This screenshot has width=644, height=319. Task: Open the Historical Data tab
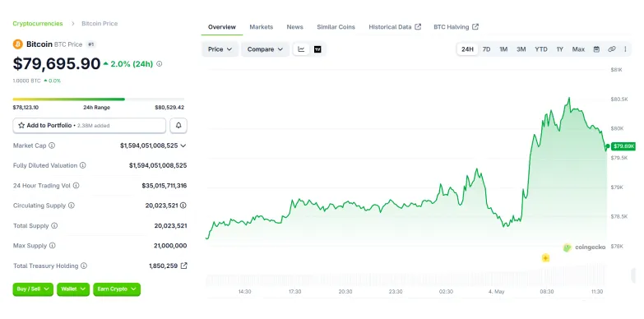(x=395, y=27)
